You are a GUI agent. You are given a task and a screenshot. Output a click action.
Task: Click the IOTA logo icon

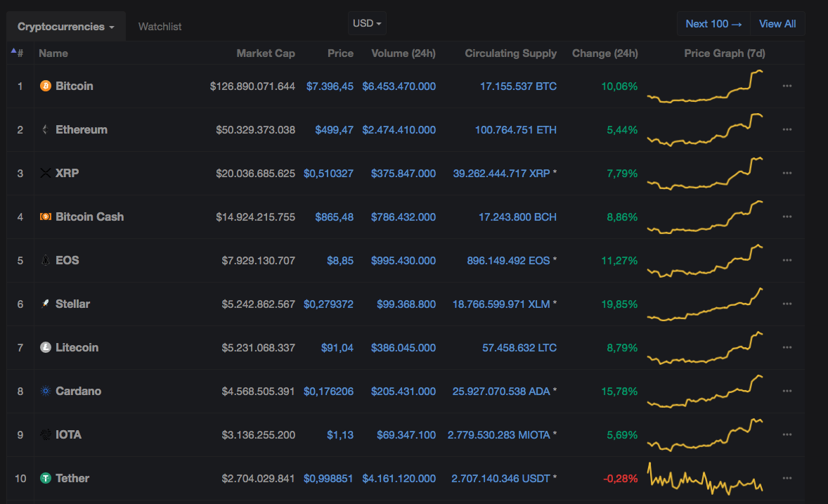(x=46, y=435)
